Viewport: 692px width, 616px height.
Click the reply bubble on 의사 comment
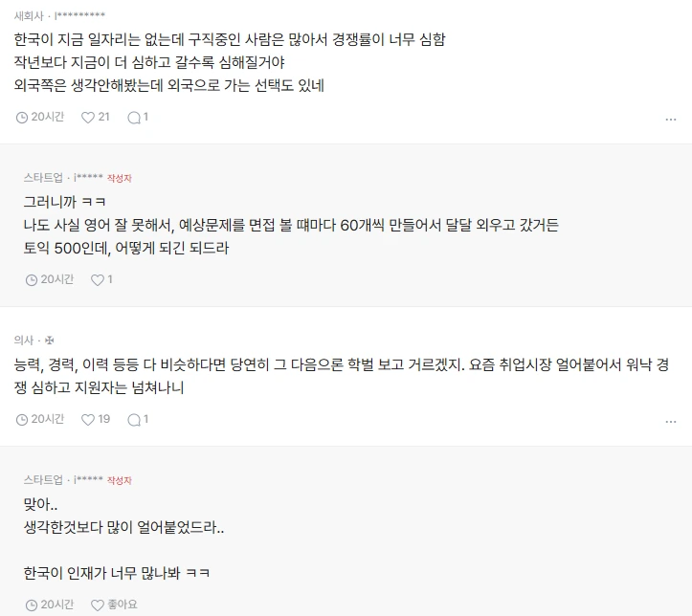click(133, 419)
